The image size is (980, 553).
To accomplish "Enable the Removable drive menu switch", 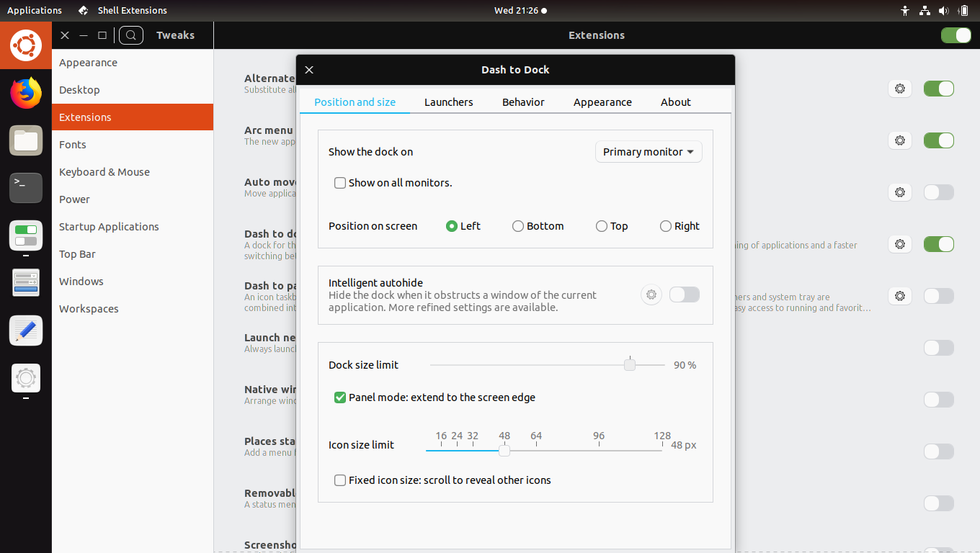I will coord(939,503).
